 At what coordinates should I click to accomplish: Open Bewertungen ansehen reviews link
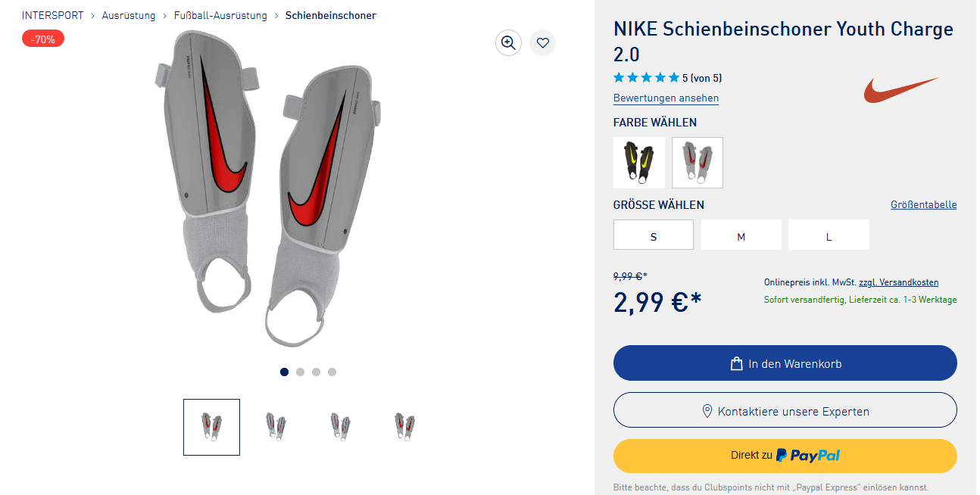[666, 98]
